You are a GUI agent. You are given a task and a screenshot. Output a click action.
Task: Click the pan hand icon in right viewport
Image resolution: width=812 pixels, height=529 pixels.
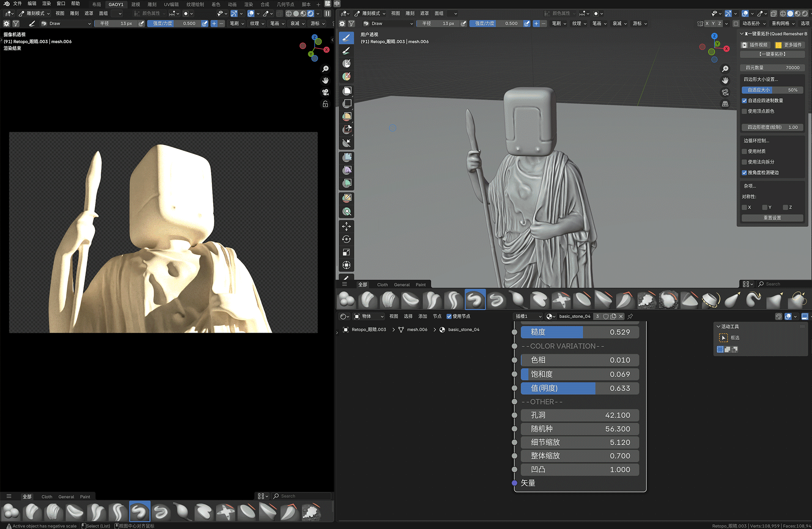[x=725, y=80]
